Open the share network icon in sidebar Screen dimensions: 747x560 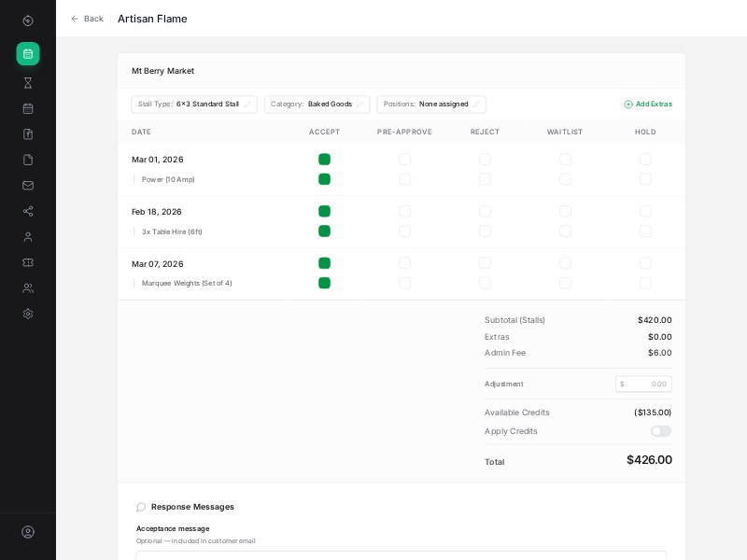(x=28, y=211)
